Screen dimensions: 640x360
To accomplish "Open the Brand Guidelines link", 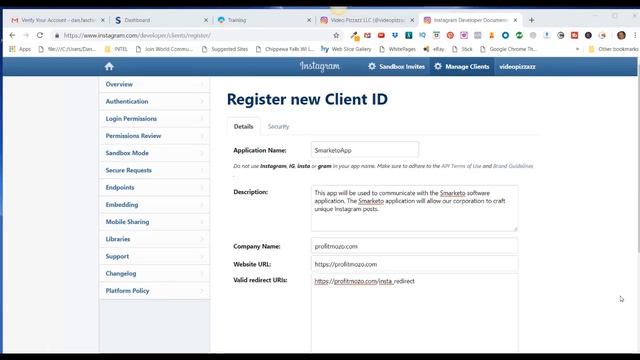I will [513, 166].
